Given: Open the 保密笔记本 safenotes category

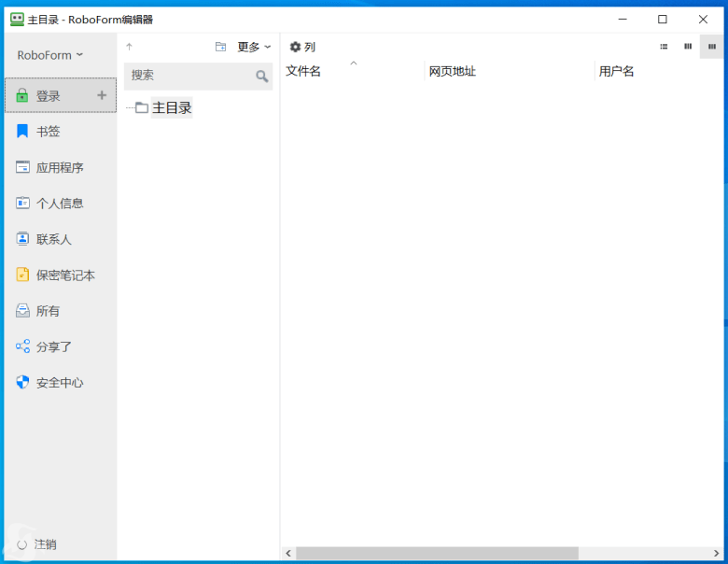Looking at the screenshot, I should 61,275.
